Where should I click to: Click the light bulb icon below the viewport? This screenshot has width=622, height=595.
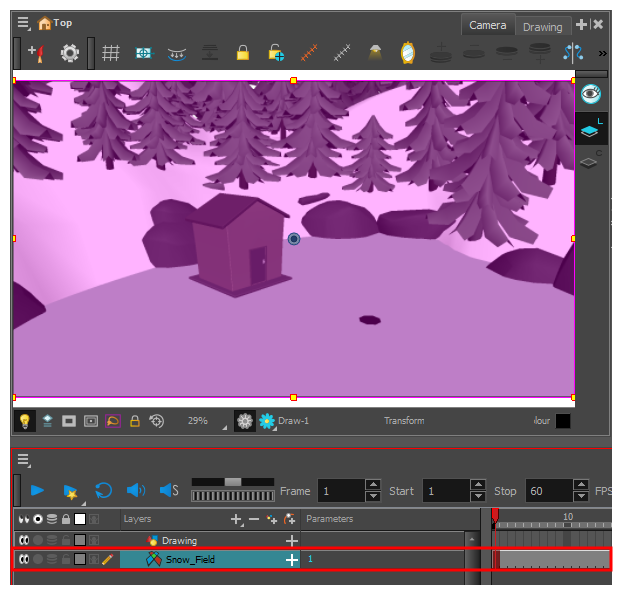point(24,421)
